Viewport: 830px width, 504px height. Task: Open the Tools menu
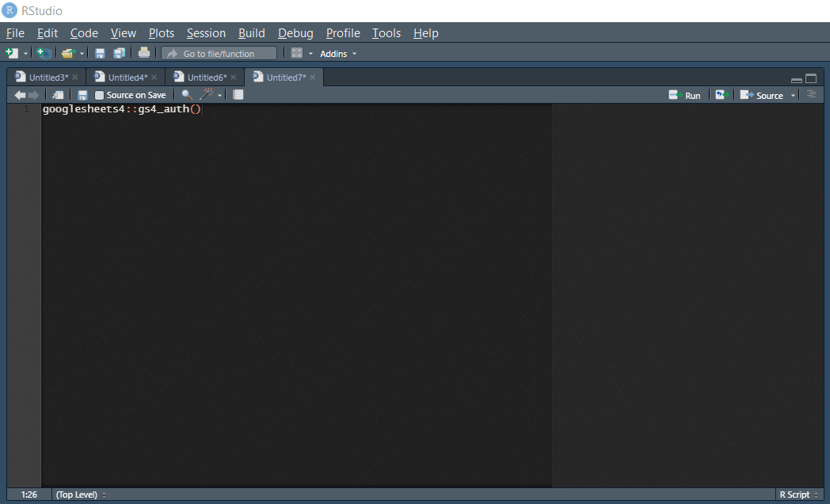[386, 32]
